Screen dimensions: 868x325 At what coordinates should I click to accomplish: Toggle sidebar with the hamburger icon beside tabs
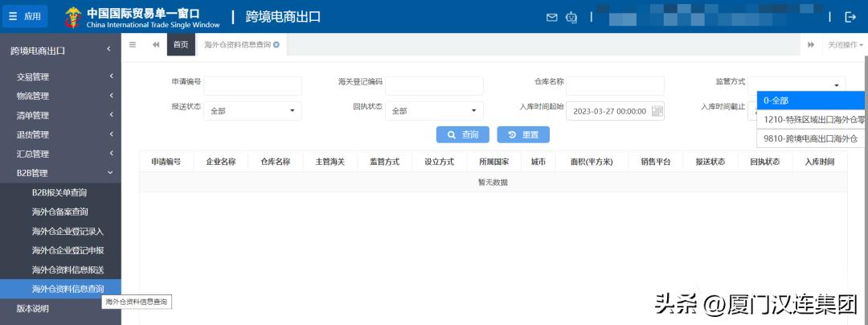[133, 45]
